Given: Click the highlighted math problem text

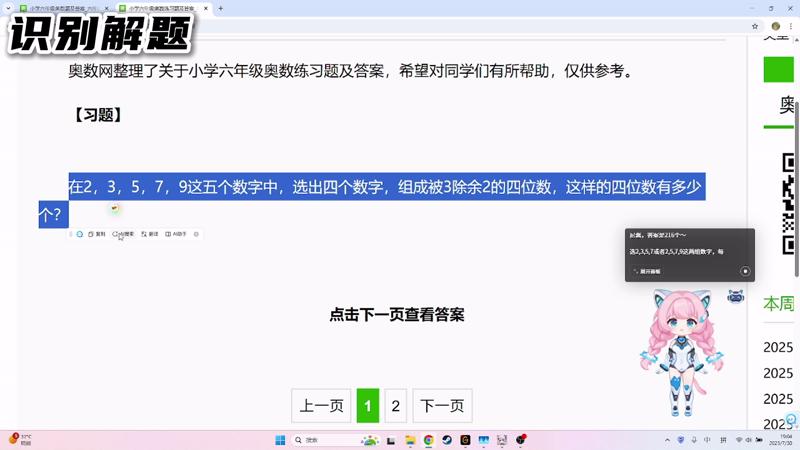Looking at the screenshot, I should coord(372,200).
